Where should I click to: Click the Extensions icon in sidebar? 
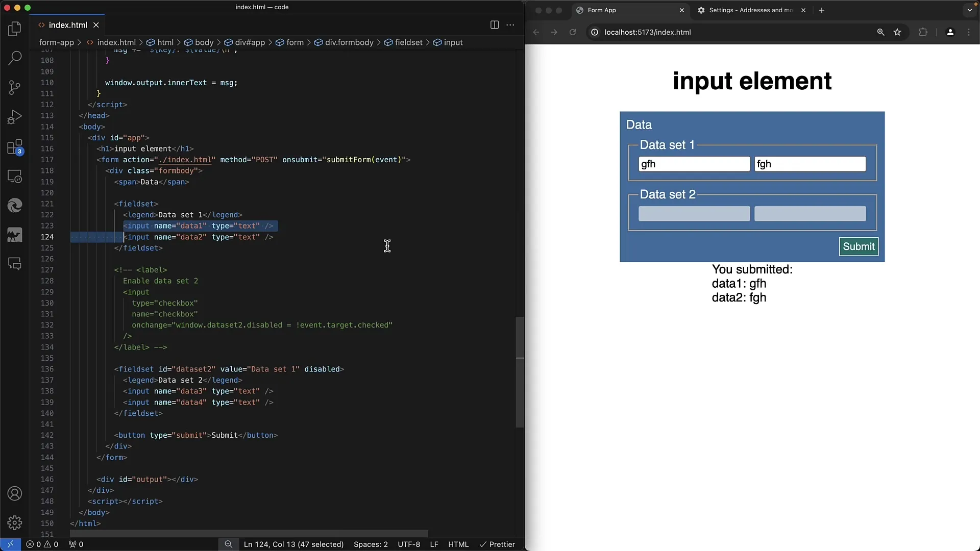[x=15, y=146]
